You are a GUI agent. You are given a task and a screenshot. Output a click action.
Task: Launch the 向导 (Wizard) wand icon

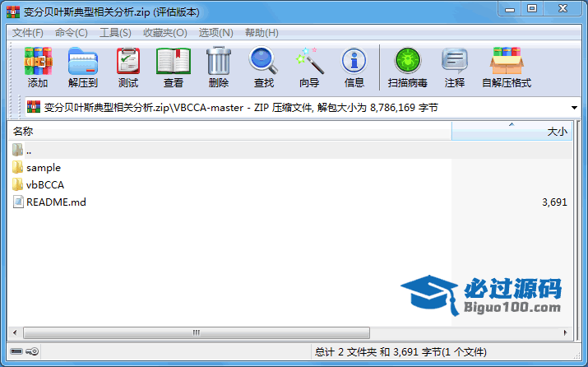point(309,60)
